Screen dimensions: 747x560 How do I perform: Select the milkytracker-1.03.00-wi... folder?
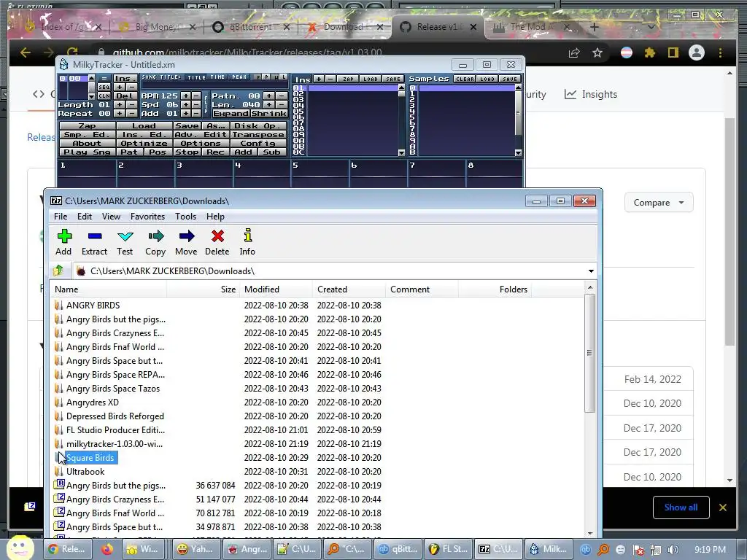click(x=115, y=444)
